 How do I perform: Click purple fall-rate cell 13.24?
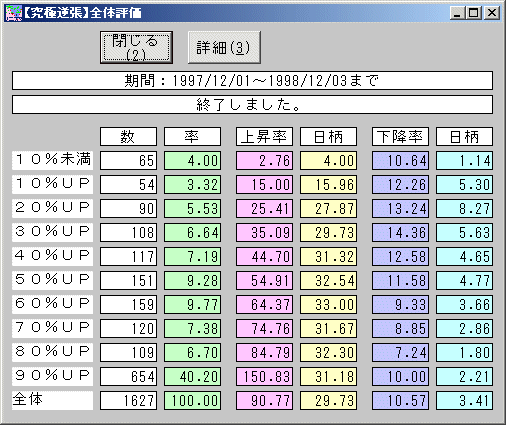point(400,208)
